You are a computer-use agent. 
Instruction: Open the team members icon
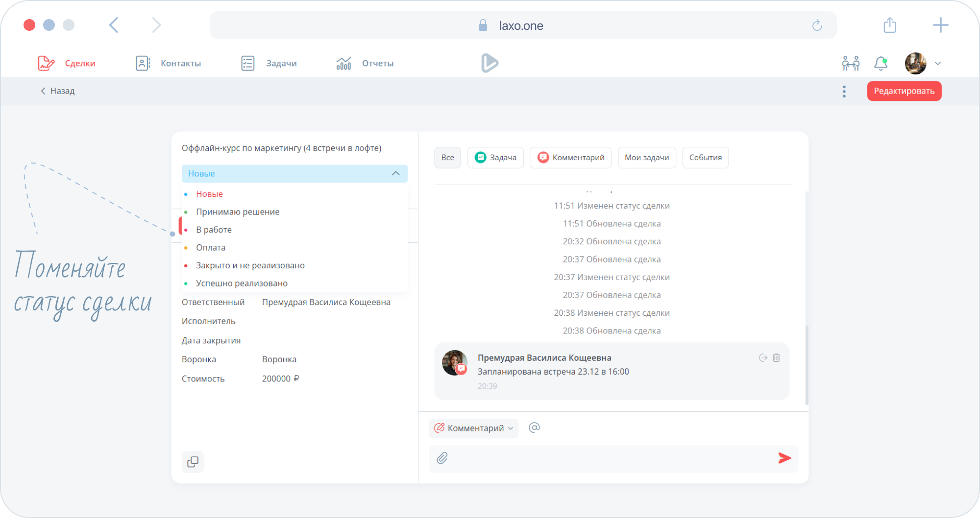[x=850, y=63]
